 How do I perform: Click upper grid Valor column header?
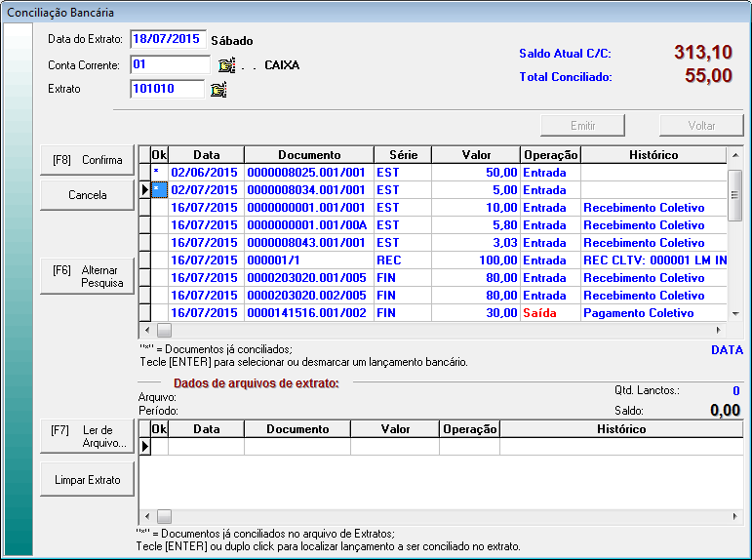[x=476, y=155]
